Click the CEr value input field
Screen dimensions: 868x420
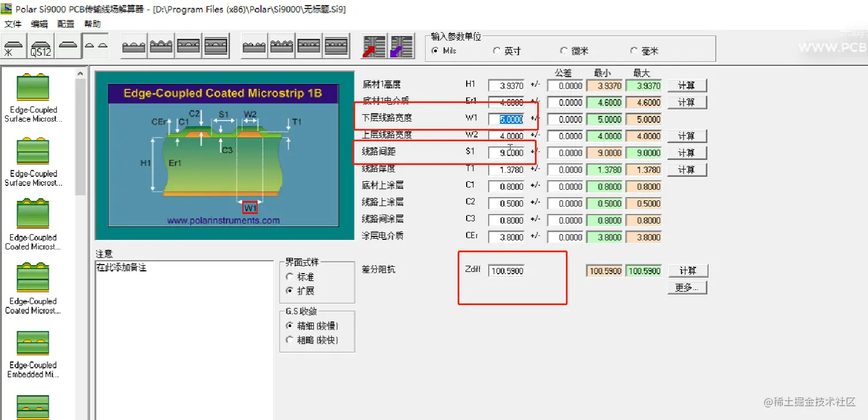pyautogui.click(x=506, y=237)
